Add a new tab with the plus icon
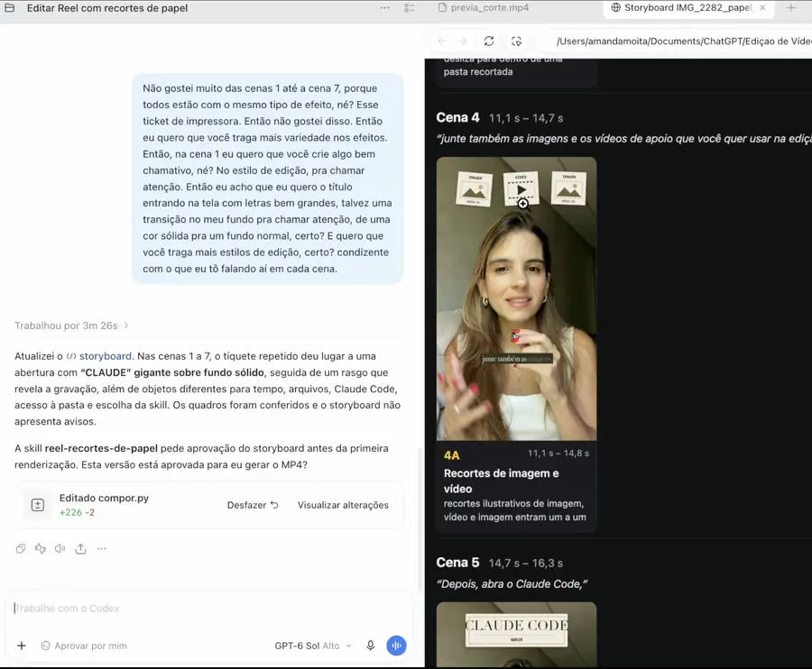 tap(790, 8)
